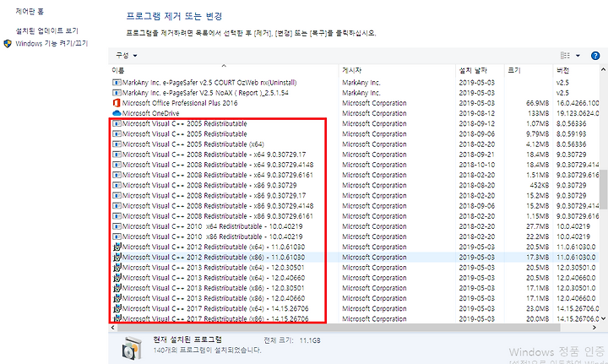The height and width of the screenshot is (364, 608).
Task: Click the Microsoft OneDrive cloud icon
Action: [117, 113]
